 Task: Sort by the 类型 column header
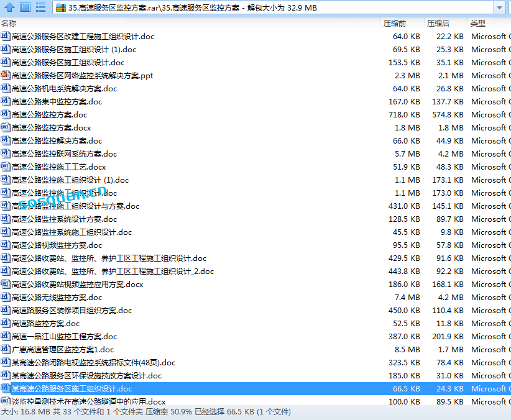[x=477, y=23]
